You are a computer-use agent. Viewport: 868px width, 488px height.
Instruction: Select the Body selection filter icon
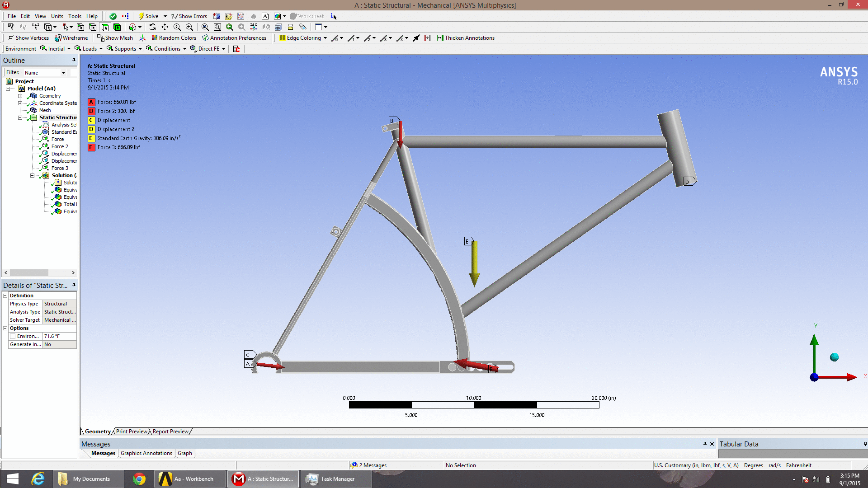(x=117, y=27)
